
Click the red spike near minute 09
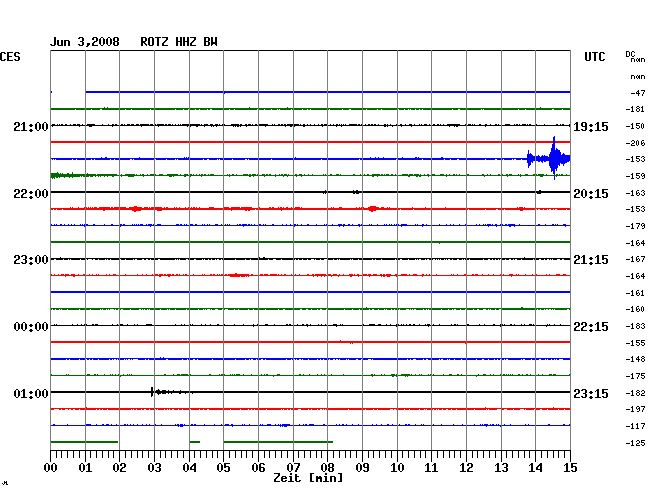pyautogui.click(x=373, y=208)
